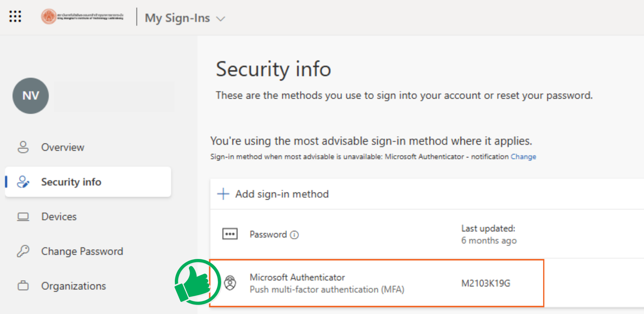The width and height of the screenshot is (644, 314).
Task: Open the My Sign-Ins title menu
Action: point(177,18)
